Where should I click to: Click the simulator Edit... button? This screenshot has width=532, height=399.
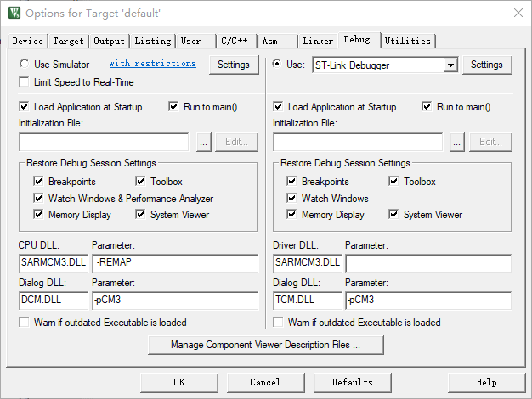(x=236, y=142)
